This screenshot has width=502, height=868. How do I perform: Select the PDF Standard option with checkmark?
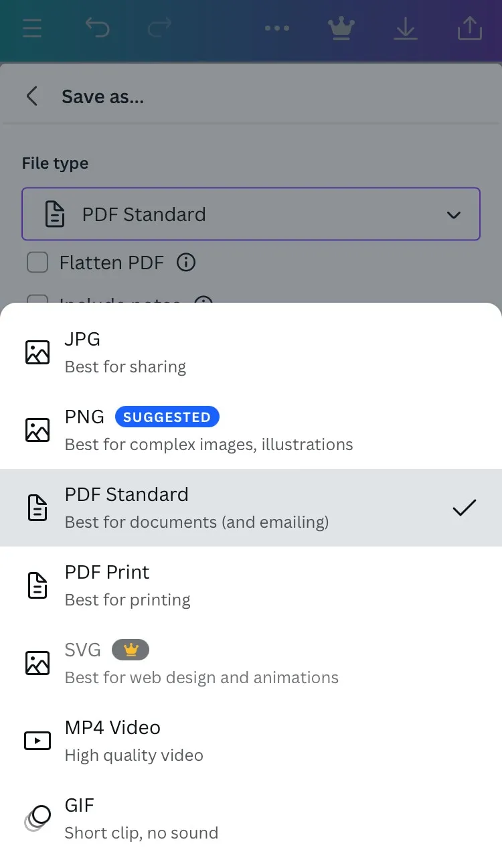(x=251, y=507)
